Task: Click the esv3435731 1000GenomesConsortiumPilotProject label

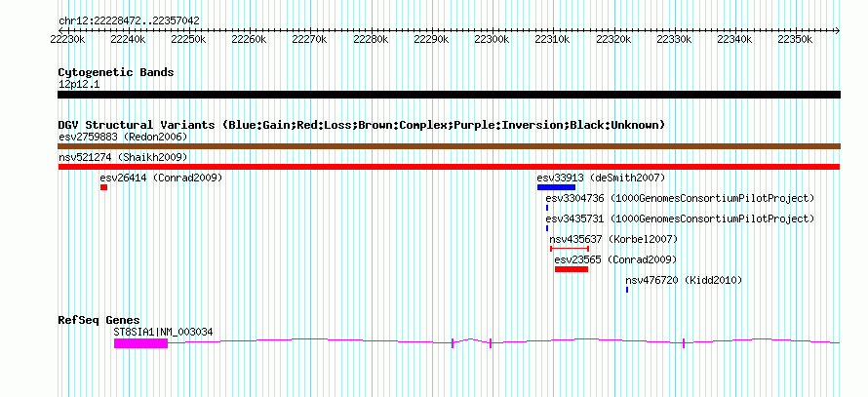Action: click(x=680, y=218)
